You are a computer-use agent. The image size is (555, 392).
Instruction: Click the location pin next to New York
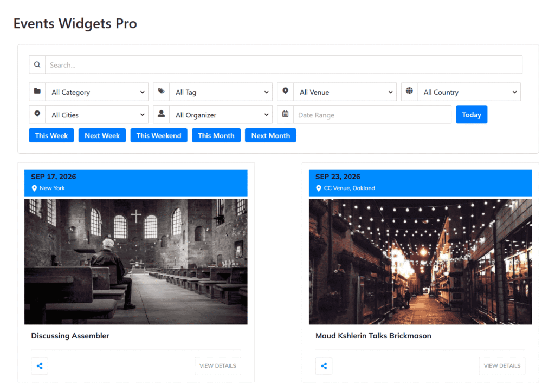tap(34, 188)
